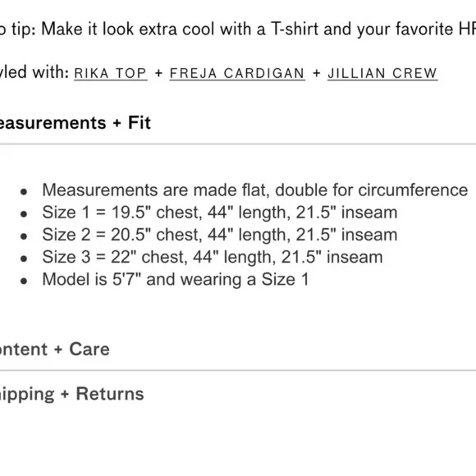The image size is (476, 476).
Task: Click the Size 3 measurements line
Action: pos(213,257)
